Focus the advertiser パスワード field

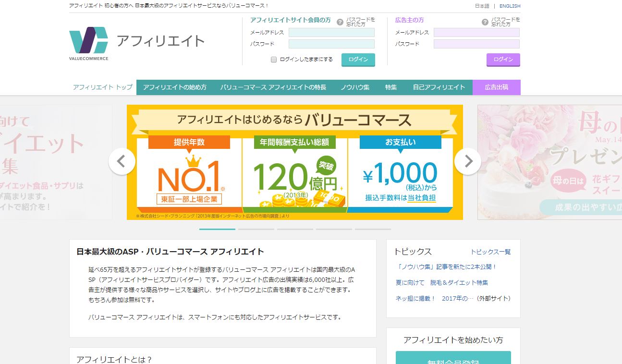pyautogui.click(x=476, y=44)
